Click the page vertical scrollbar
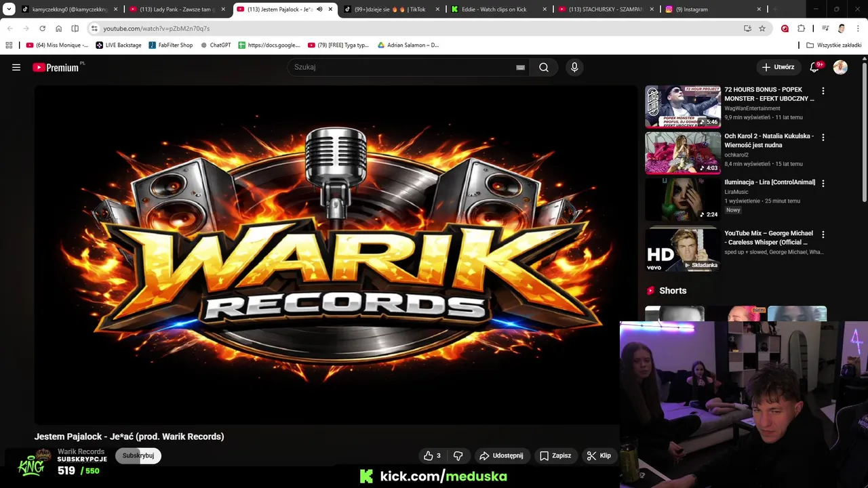This screenshot has height=488, width=868. click(865, 132)
